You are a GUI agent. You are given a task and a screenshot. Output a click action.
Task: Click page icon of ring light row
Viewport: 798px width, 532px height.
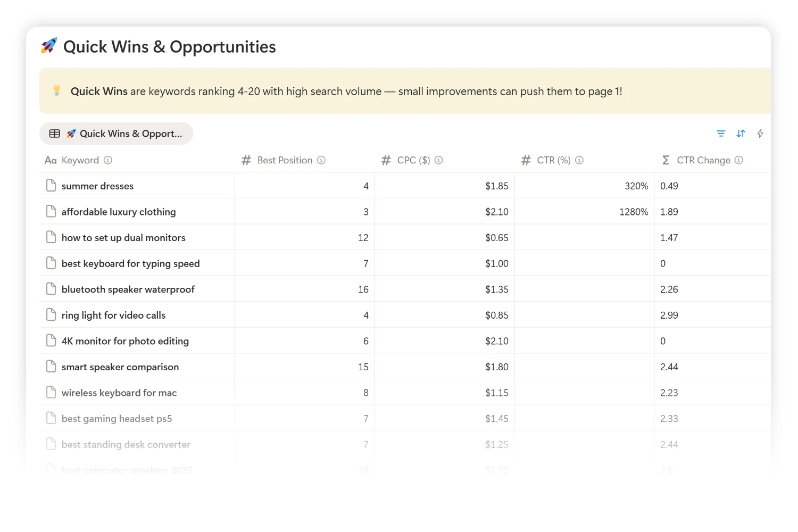pos(51,315)
